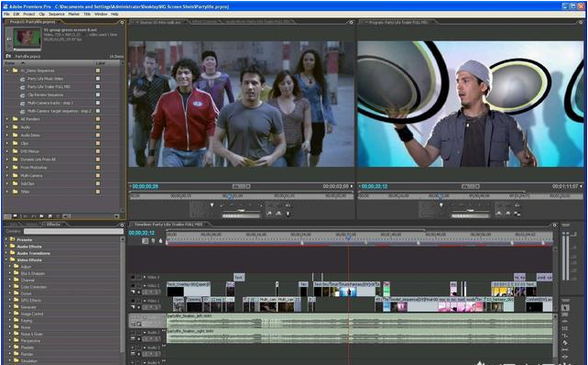Toggle the timeline Snap icon
The width and height of the screenshot is (588, 365).
click(145, 240)
